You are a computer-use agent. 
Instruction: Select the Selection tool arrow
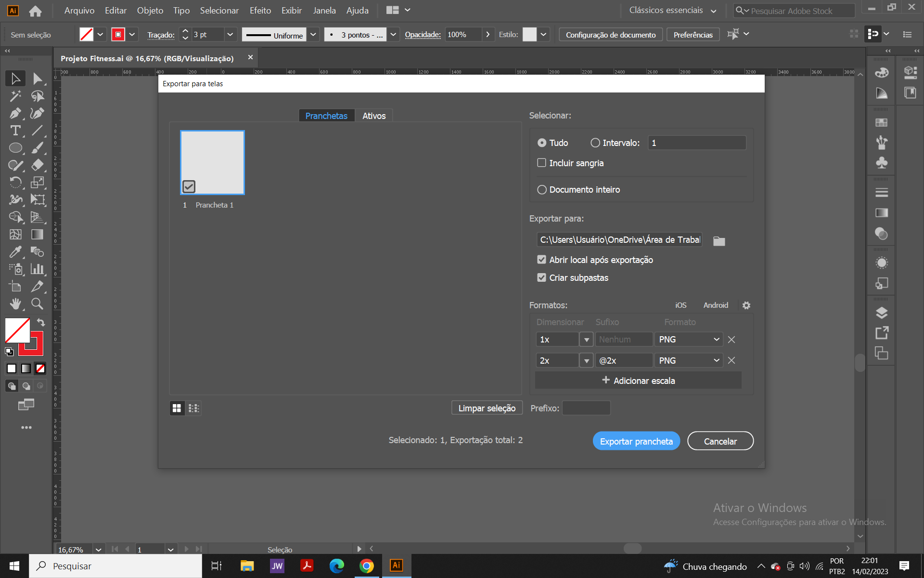click(15, 79)
